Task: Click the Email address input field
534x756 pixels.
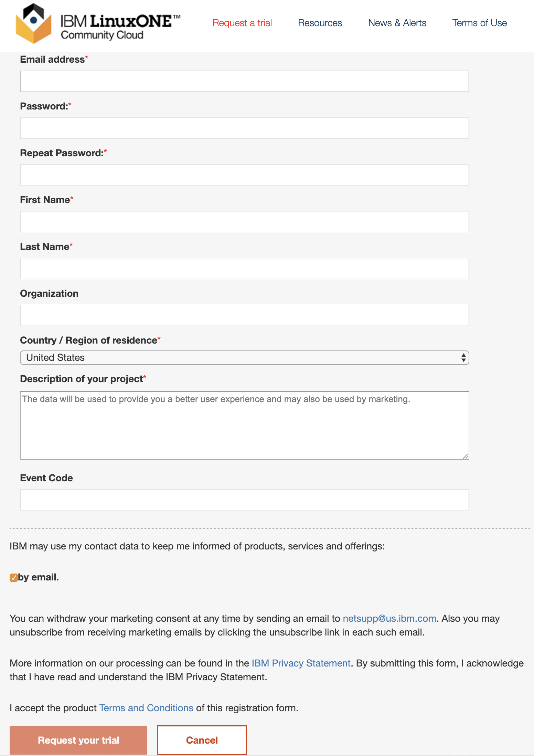Action: [244, 81]
